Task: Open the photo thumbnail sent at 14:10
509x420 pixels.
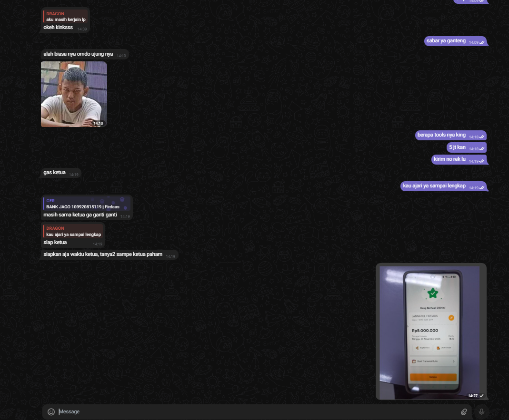Action: click(x=74, y=94)
